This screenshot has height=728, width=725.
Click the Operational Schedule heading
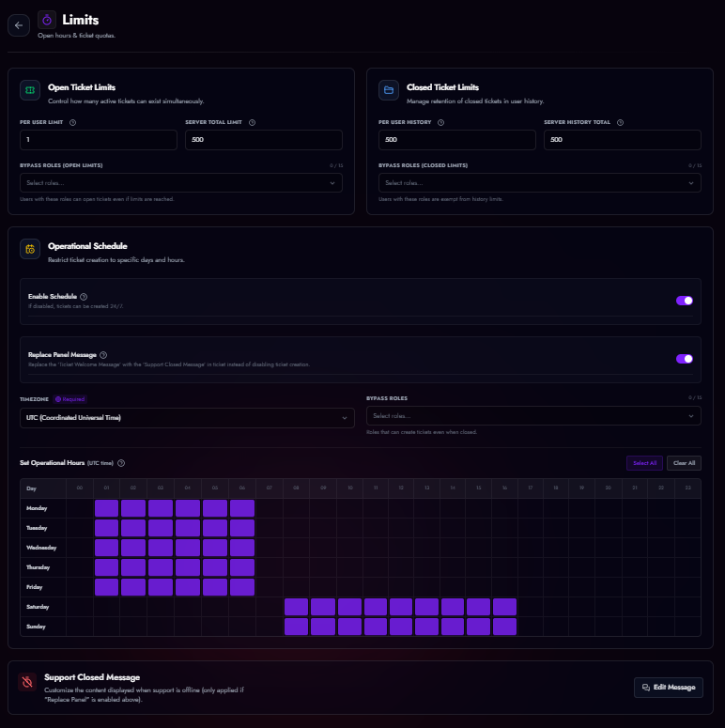tap(87, 246)
